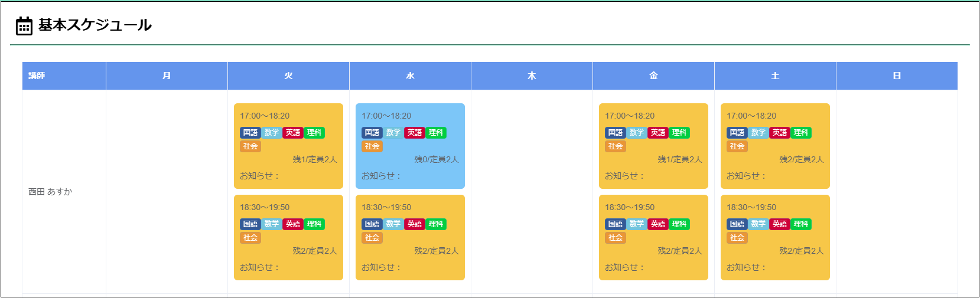Screen dimensions: 980x298
Task: Click the 国語 tag in Tuesday 17:00 card
Action: coord(250,133)
